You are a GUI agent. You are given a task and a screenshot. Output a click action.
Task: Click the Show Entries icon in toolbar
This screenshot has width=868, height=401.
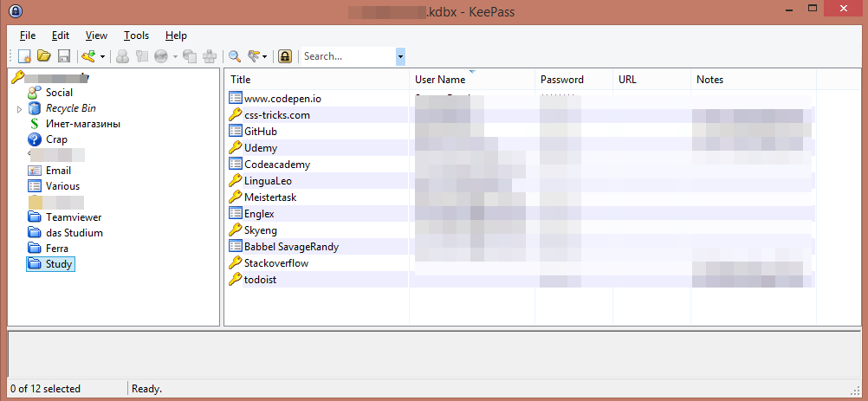tap(254, 56)
